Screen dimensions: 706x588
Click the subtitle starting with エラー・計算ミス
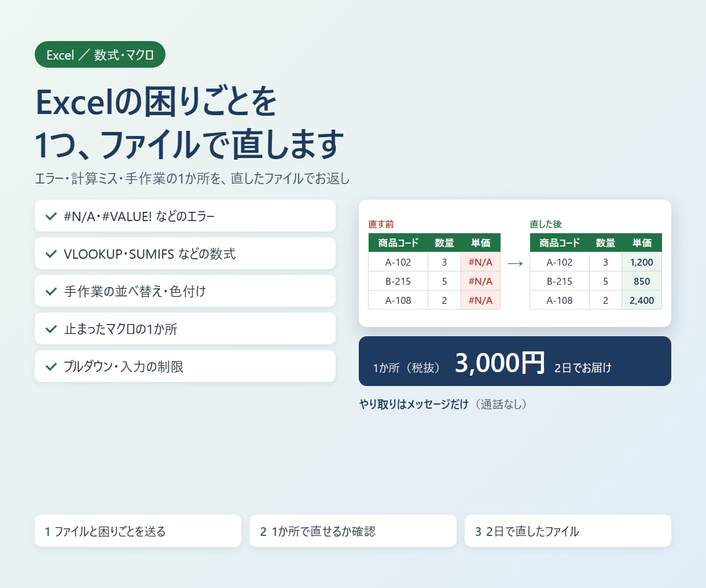tap(192, 178)
